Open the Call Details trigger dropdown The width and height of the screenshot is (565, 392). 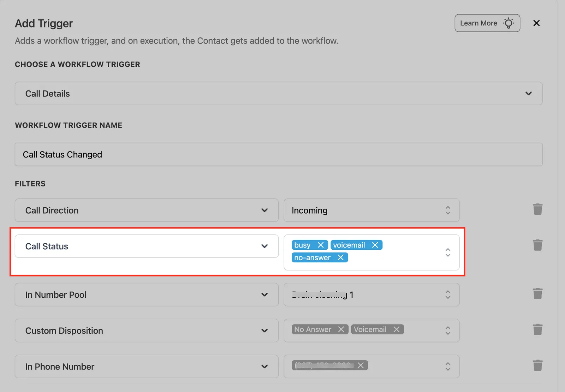[279, 94]
